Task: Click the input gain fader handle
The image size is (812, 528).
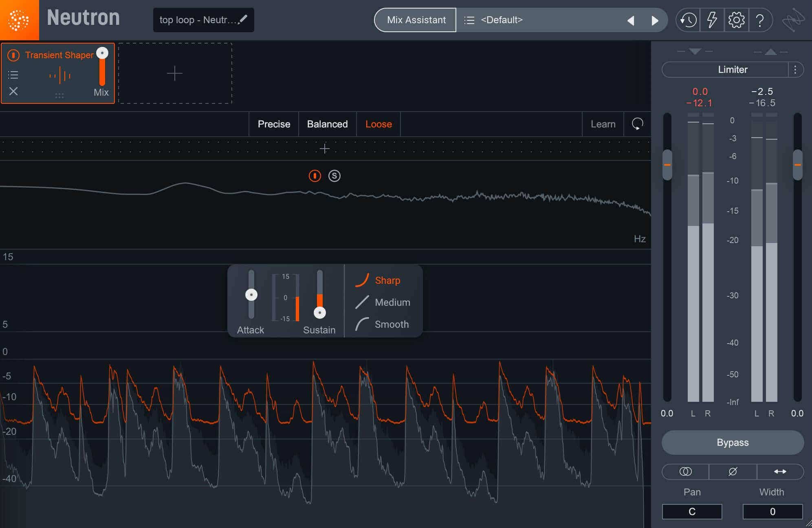Action: pyautogui.click(x=667, y=165)
